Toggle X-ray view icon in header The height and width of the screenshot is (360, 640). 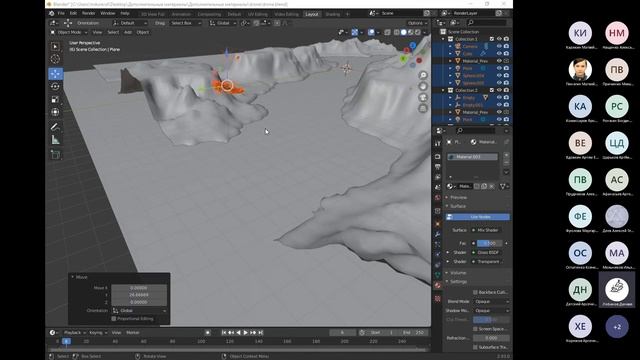[x=387, y=32]
